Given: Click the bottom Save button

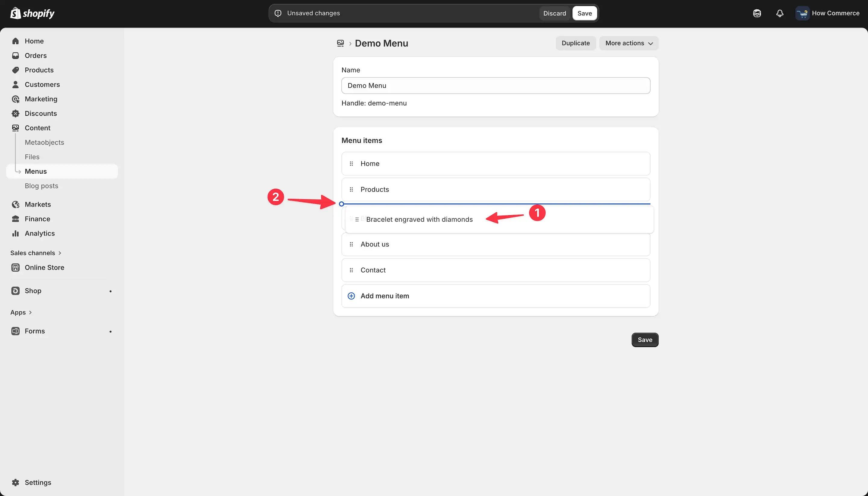Looking at the screenshot, I should (x=645, y=340).
